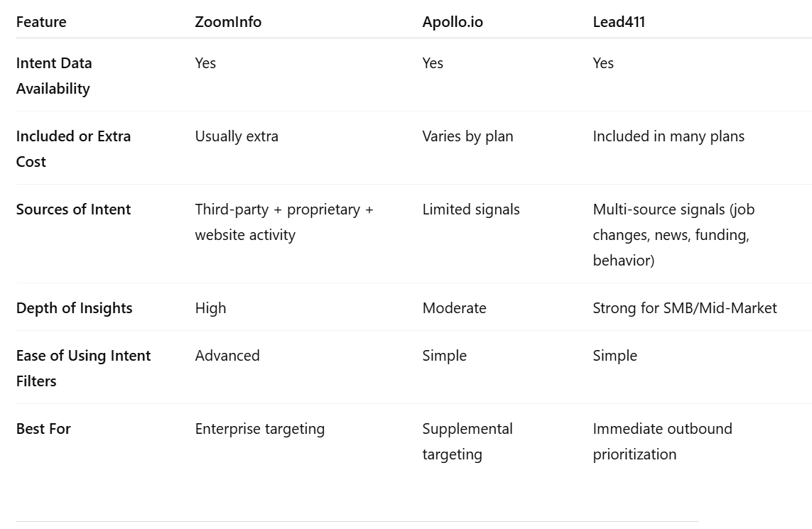Click the Intent Data Availability row label
Viewport: 812px width, 529px height.
pos(54,75)
